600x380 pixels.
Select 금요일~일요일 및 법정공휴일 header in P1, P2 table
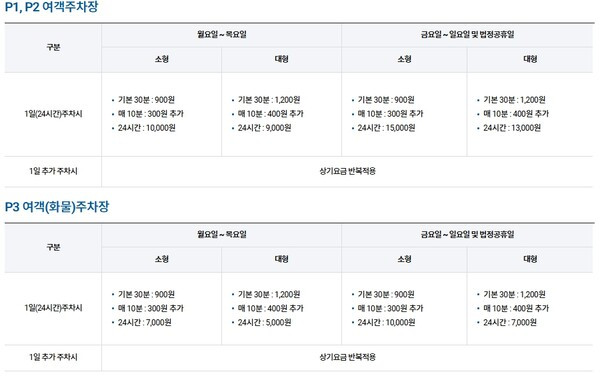click(x=467, y=34)
